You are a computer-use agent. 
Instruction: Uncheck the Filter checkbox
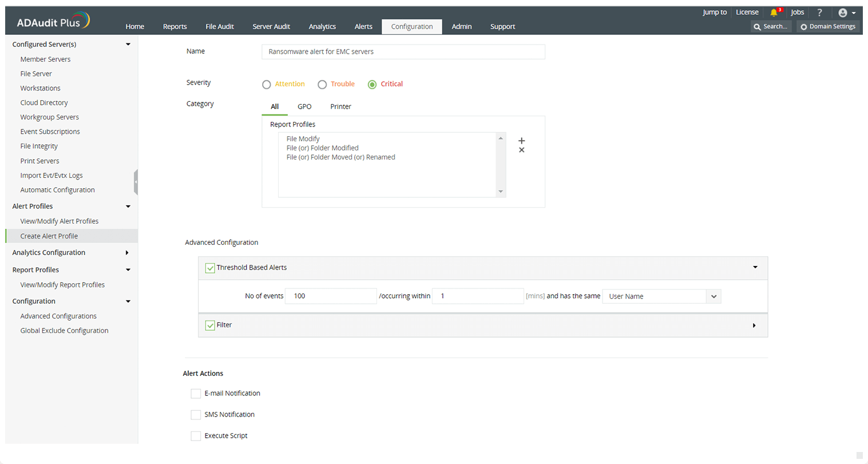pos(210,325)
